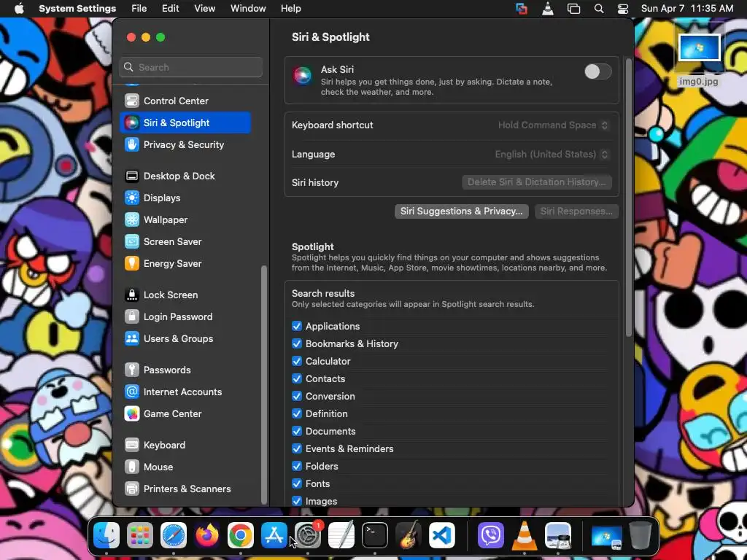Uncheck Bookmarks & History checkbox
The height and width of the screenshot is (560, 747).
[x=297, y=344]
